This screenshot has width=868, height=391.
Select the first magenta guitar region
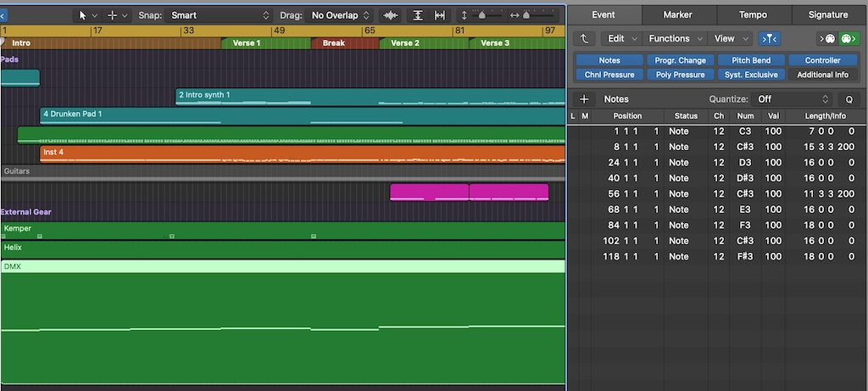click(x=429, y=193)
